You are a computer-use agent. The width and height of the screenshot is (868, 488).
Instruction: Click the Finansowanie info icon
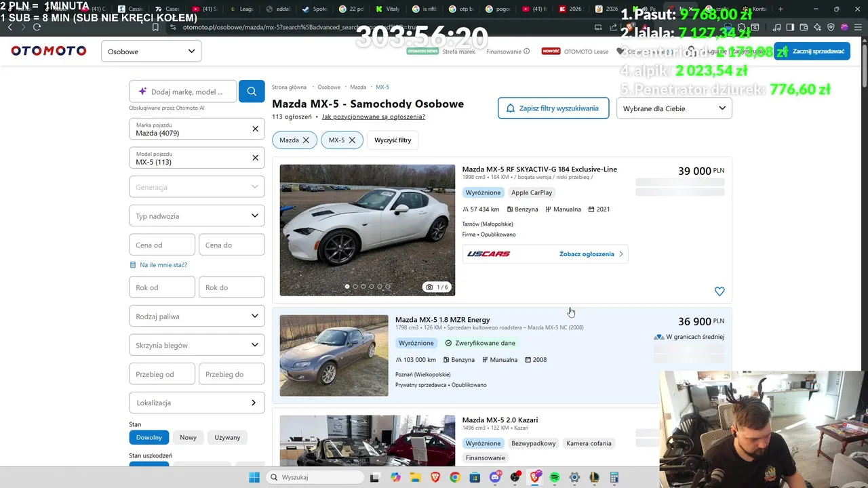[x=526, y=52]
